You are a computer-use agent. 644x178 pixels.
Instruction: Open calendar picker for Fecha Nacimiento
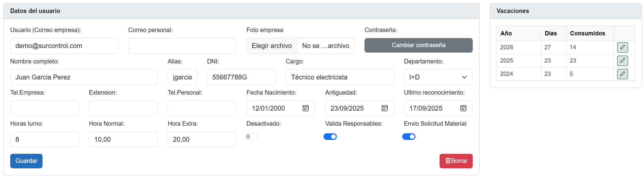(x=305, y=108)
